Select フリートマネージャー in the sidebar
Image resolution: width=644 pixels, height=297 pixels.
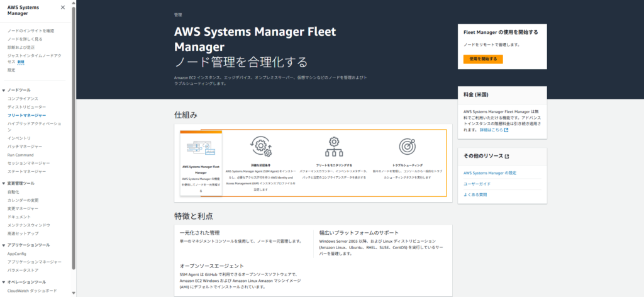coord(26,115)
